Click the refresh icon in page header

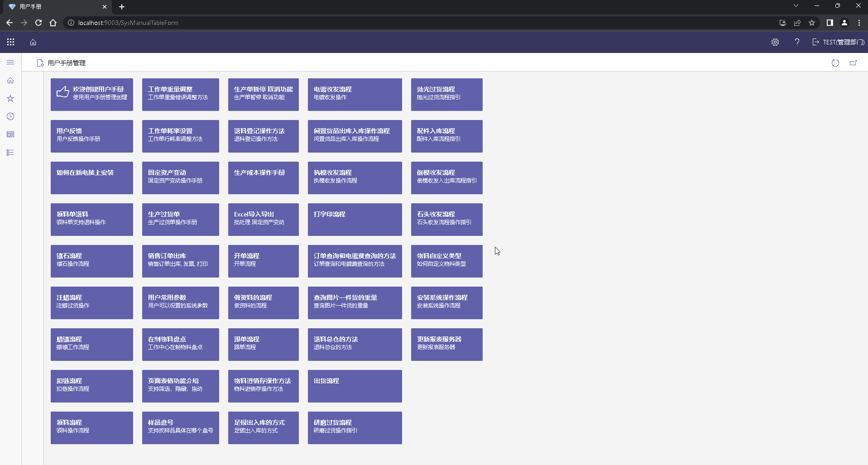pyautogui.click(x=835, y=63)
